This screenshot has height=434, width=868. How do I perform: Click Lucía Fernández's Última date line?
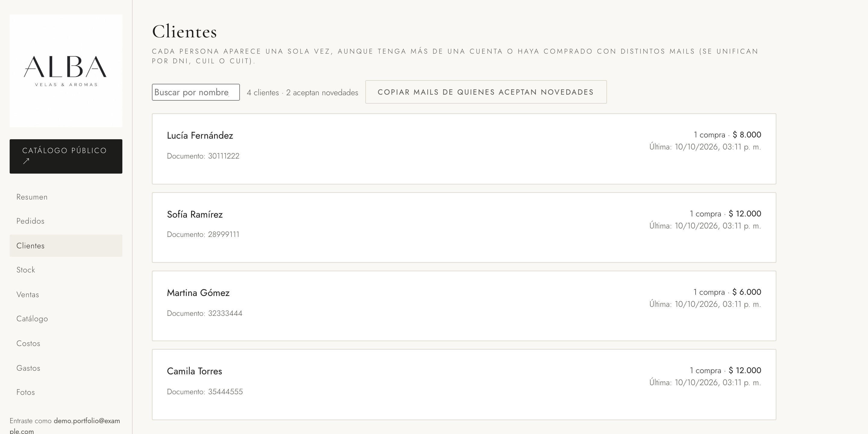pos(705,147)
